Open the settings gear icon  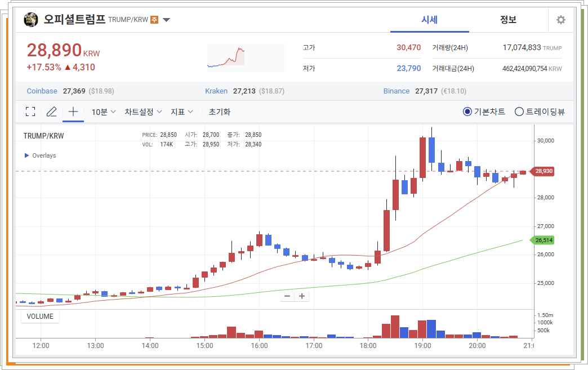pyautogui.click(x=560, y=20)
